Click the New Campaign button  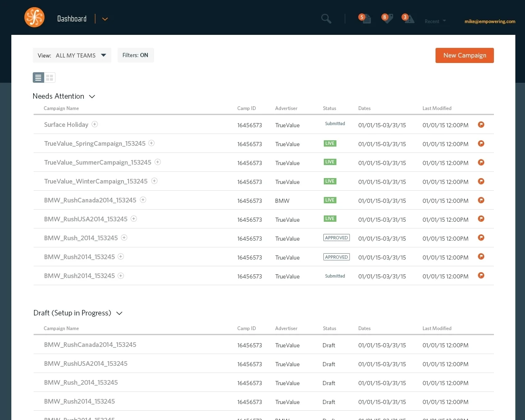click(465, 55)
